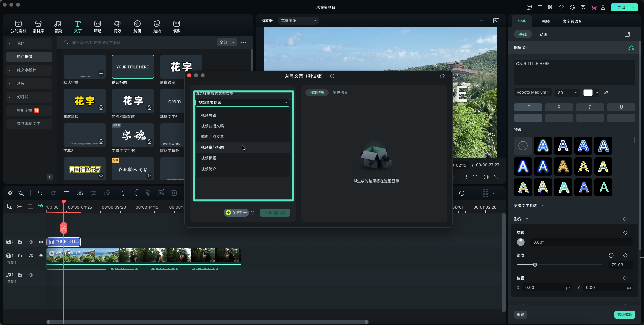The image size is (644, 325).
Task: Open help for AI写文案 dialog
Action: pos(332,76)
